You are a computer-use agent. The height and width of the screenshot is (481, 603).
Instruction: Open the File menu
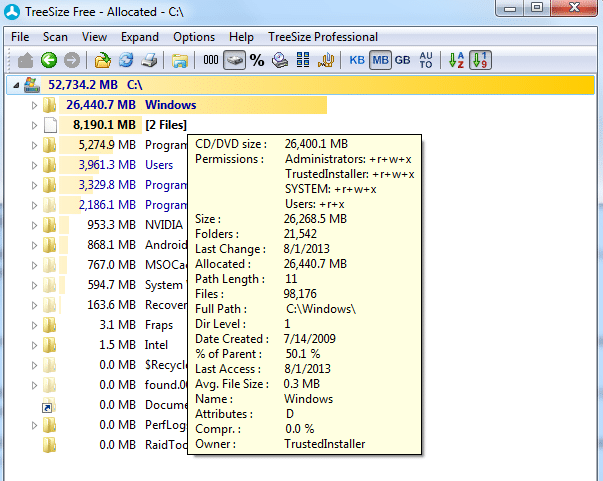pyautogui.click(x=20, y=37)
